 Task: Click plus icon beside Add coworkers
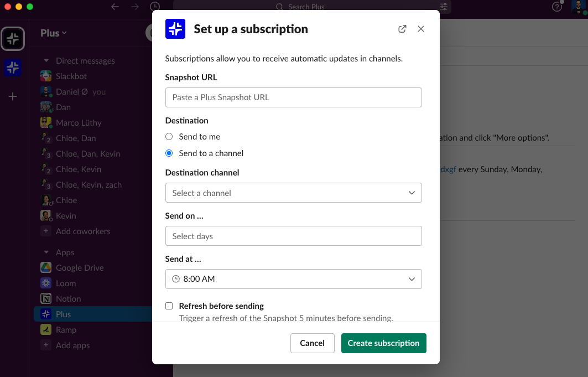pyautogui.click(x=46, y=231)
